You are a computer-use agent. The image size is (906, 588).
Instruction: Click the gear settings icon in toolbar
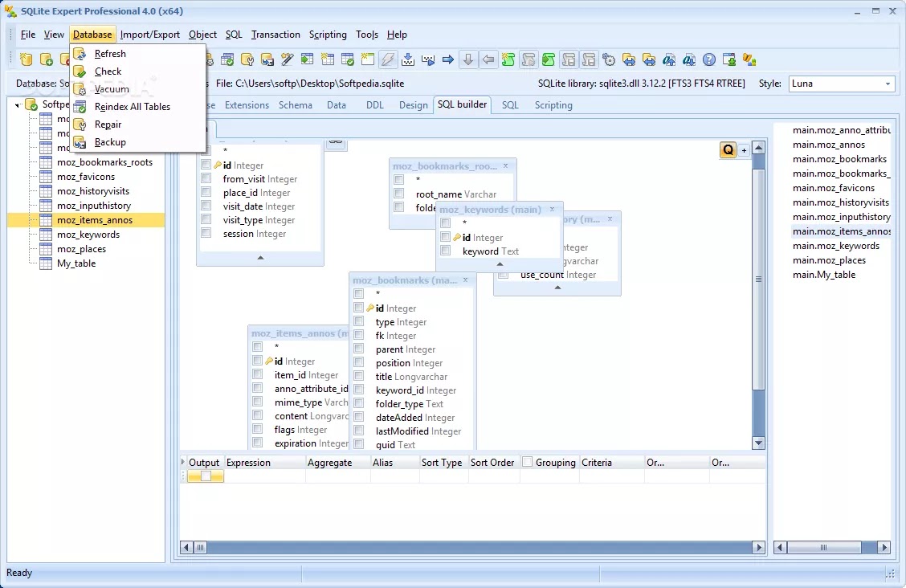pos(609,59)
